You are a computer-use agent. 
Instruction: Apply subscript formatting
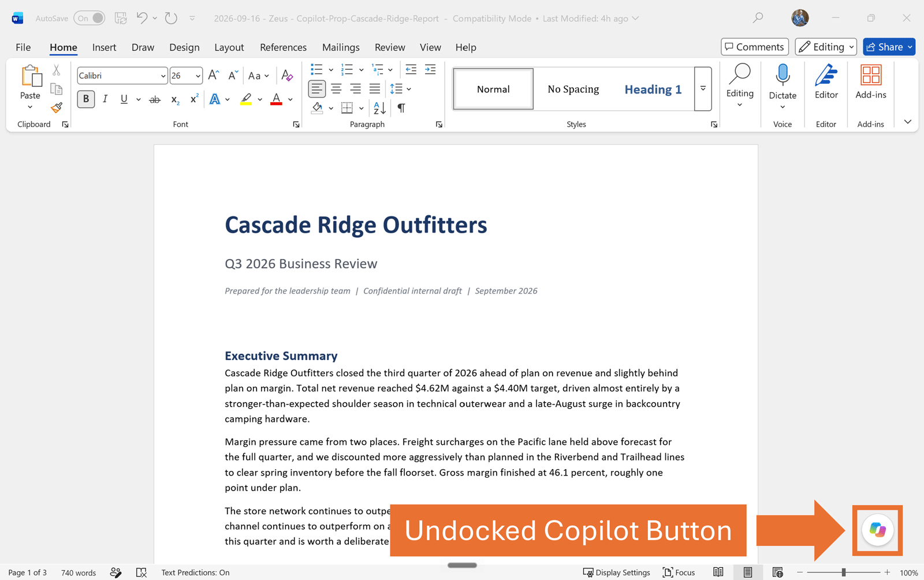click(174, 100)
